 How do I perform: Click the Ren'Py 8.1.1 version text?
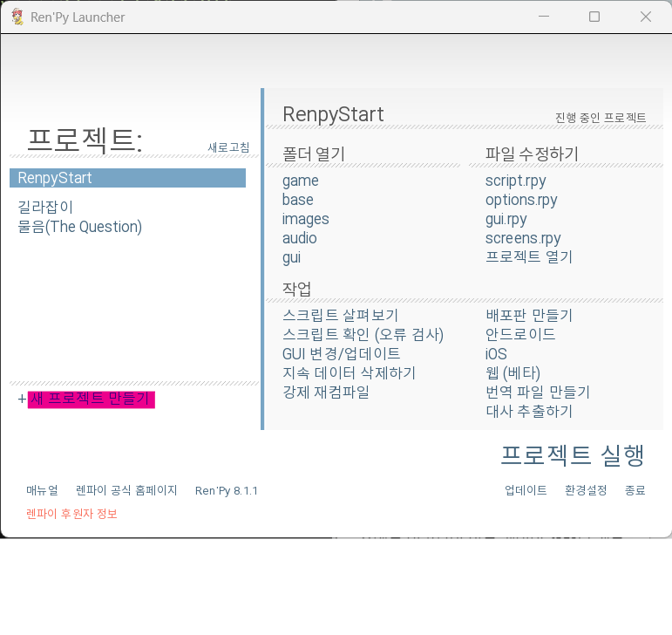coord(227,491)
